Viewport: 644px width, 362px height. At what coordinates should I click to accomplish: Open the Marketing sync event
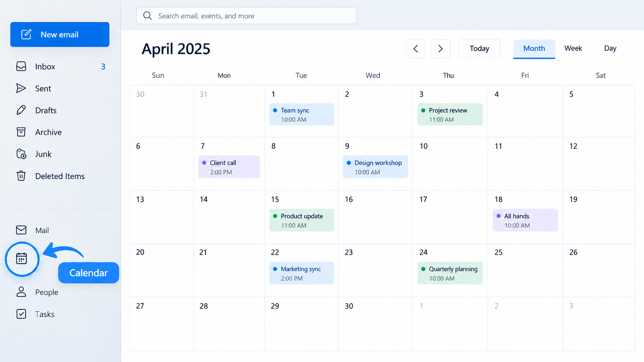pyautogui.click(x=302, y=273)
